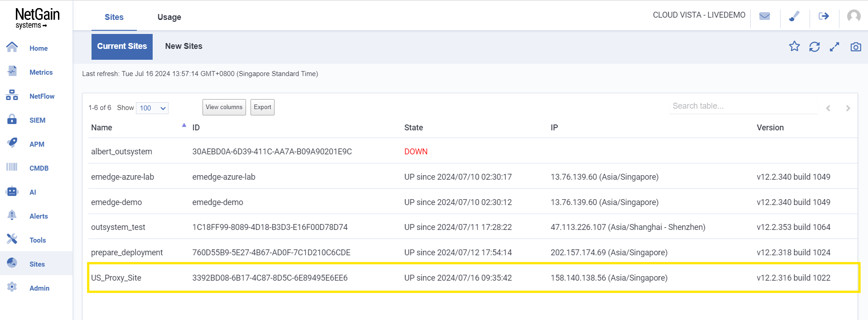Open the Admin menu item
868x320 pixels.
pyautogui.click(x=39, y=288)
